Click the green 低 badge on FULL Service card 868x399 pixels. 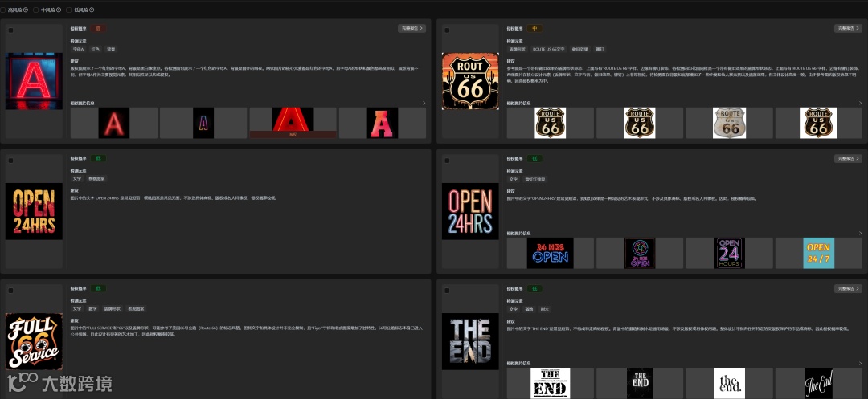pyautogui.click(x=99, y=288)
